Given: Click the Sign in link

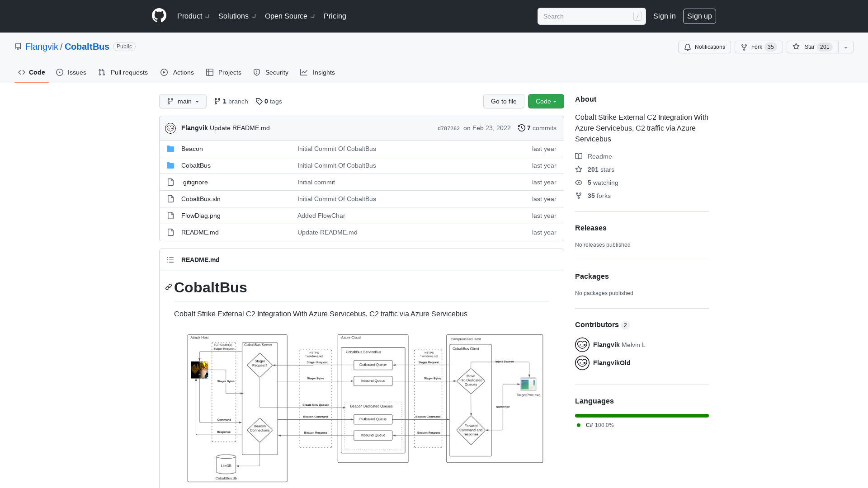Looking at the screenshot, I should pyautogui.click(x=665, y=16).
